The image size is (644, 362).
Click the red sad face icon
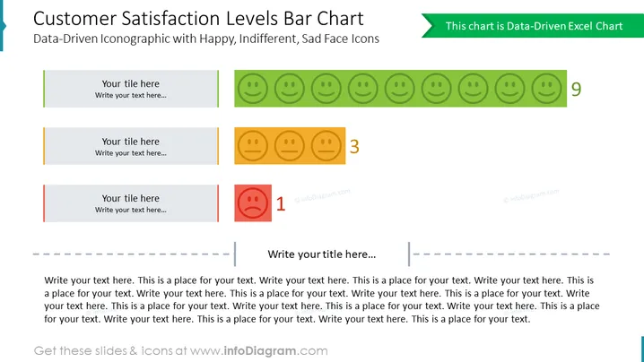point(253,203)
